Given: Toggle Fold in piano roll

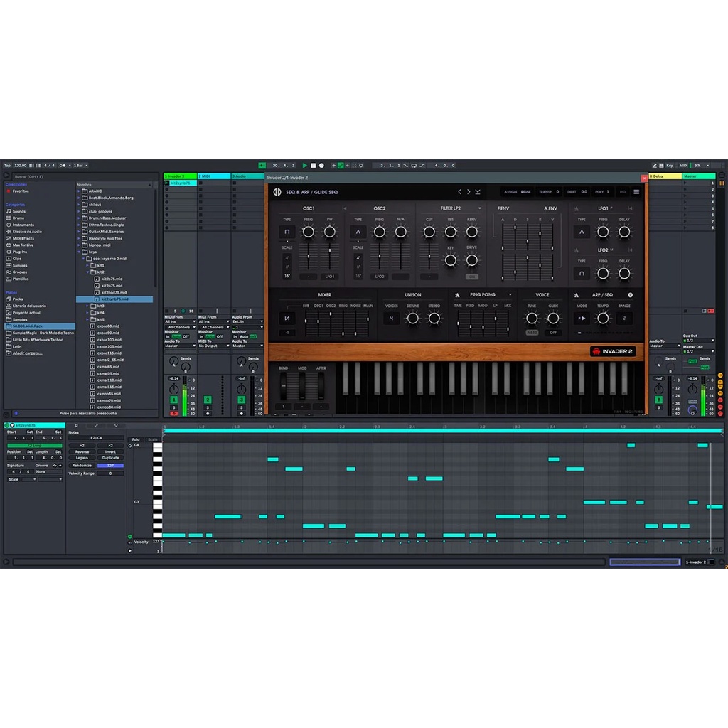Looking at the screenshot, I should [136, 439].
